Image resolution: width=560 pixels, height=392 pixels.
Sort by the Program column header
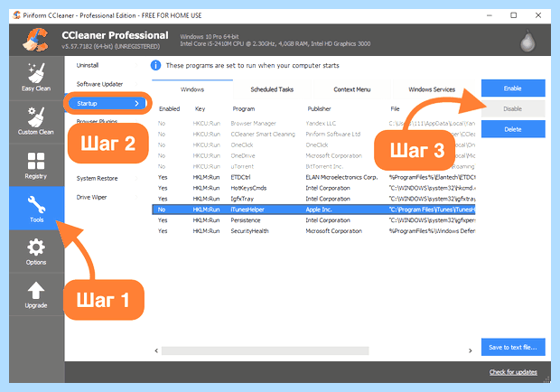coord(244,109)
